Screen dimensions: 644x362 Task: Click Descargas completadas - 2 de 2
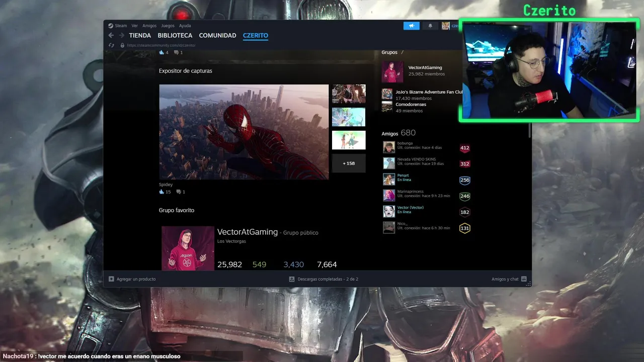(328, 279)
